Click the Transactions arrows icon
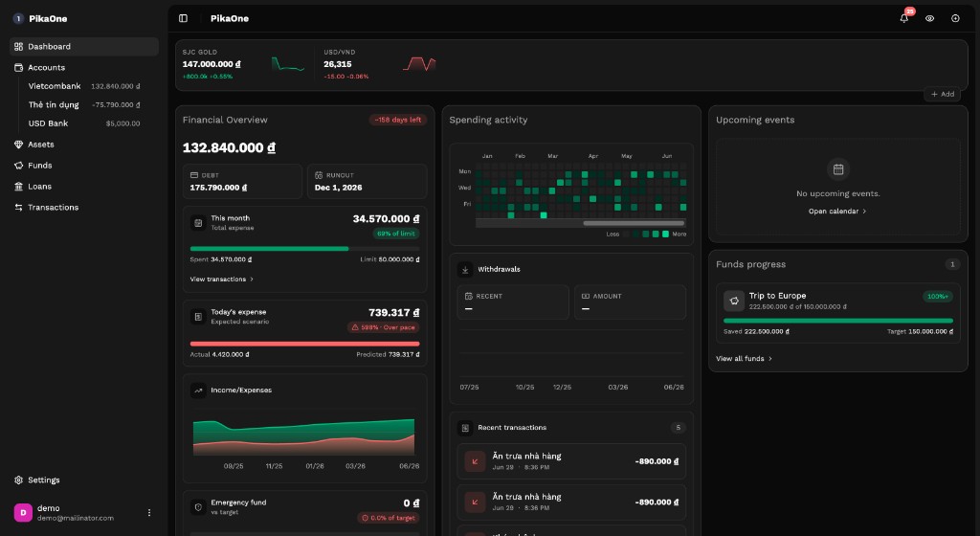Screen dimensions: 980x536 click(x=19, y=208)
